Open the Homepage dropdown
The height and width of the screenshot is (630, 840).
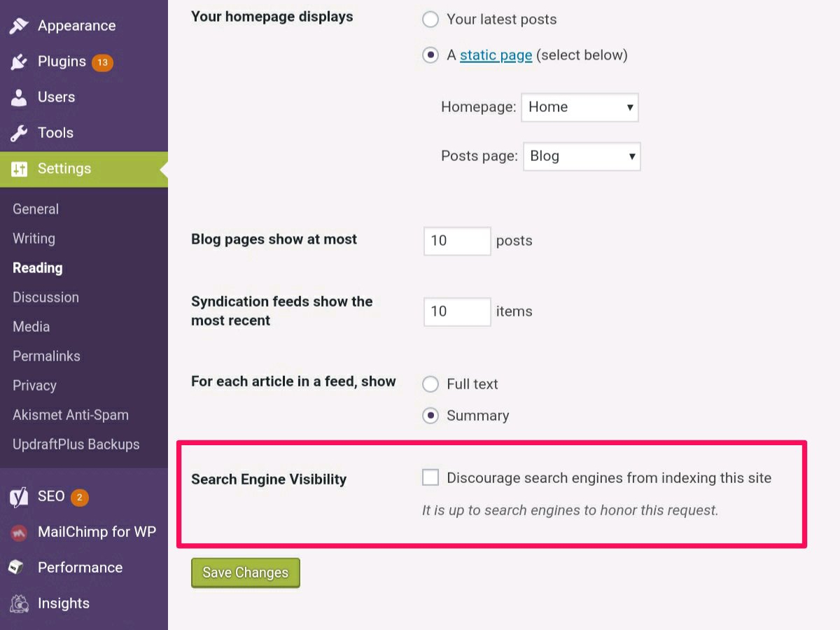coord(580,108)
